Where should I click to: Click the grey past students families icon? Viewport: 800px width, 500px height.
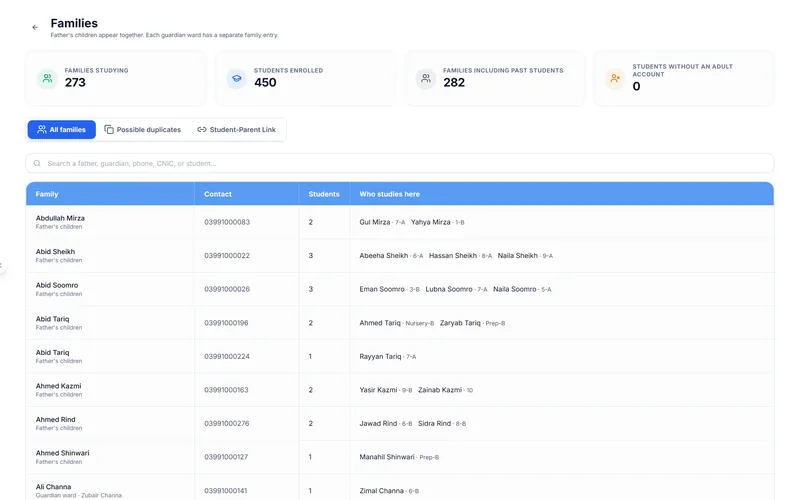tap(426, 79)
